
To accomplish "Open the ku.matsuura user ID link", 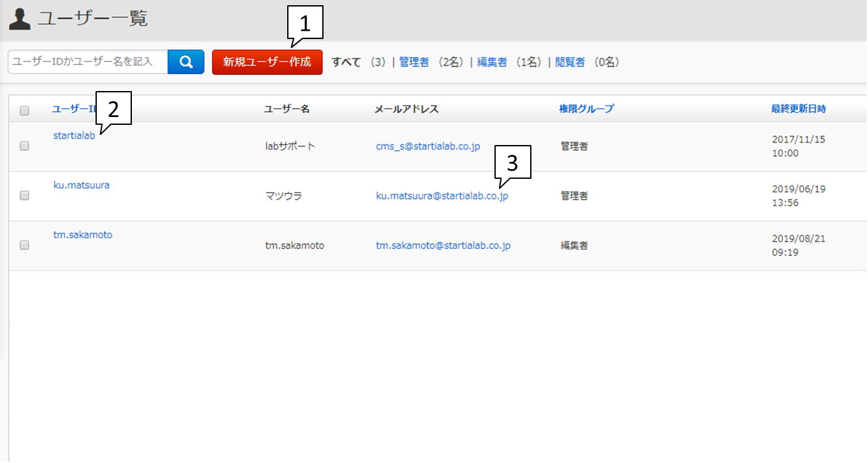I will click(81, 185).
